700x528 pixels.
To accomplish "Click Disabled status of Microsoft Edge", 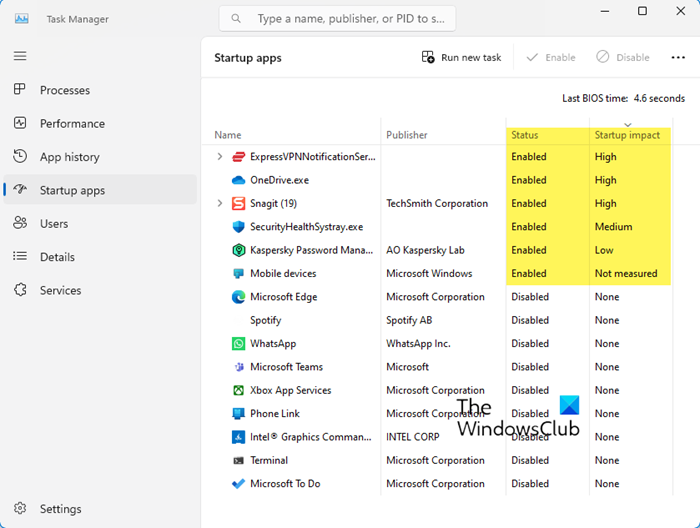I will pos(530,297).
